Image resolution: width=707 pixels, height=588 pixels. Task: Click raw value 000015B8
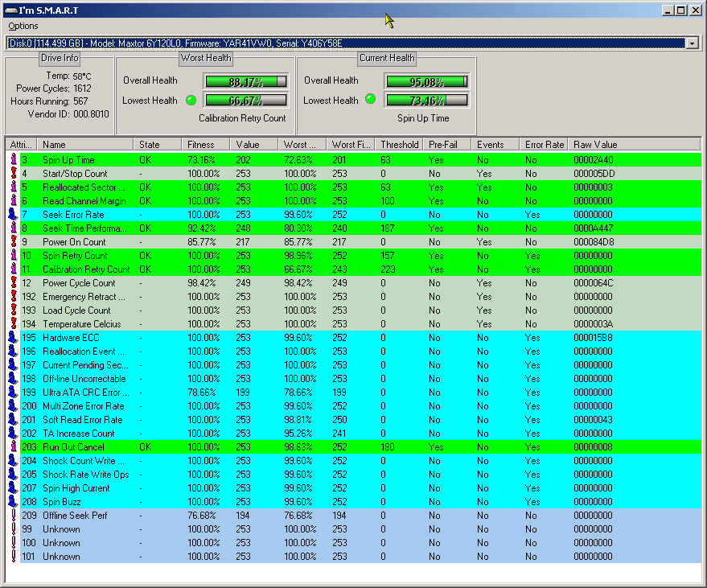pyautogui.click(x=594, y=337)
